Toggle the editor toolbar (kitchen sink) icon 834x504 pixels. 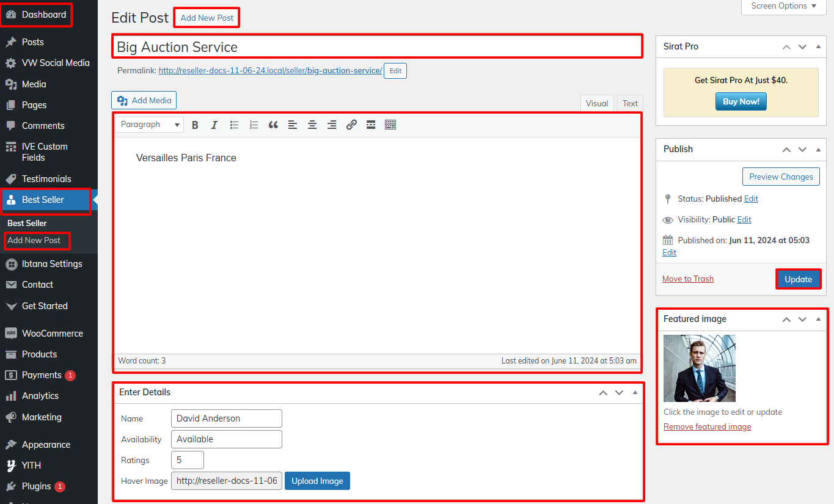click(x=390, y=125)
